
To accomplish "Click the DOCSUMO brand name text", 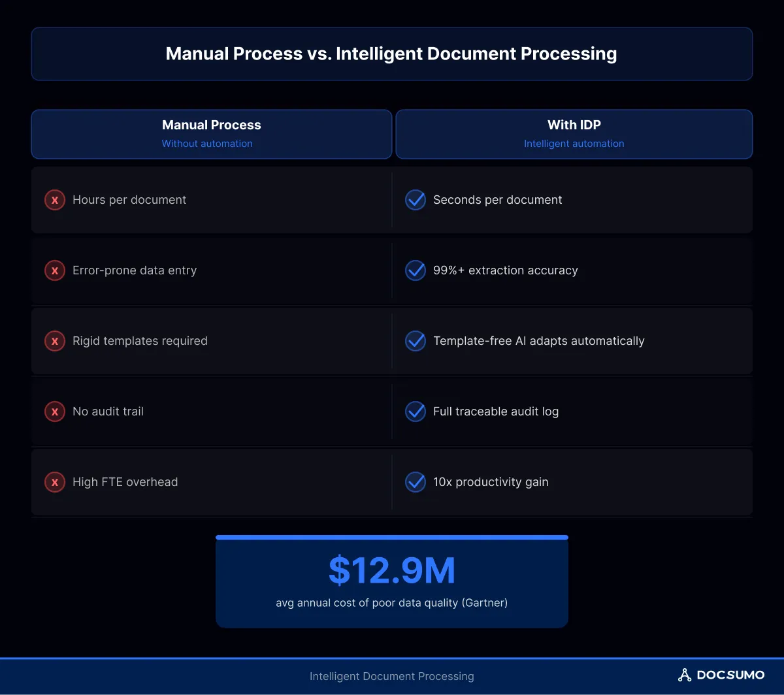I will coord(730,675).
